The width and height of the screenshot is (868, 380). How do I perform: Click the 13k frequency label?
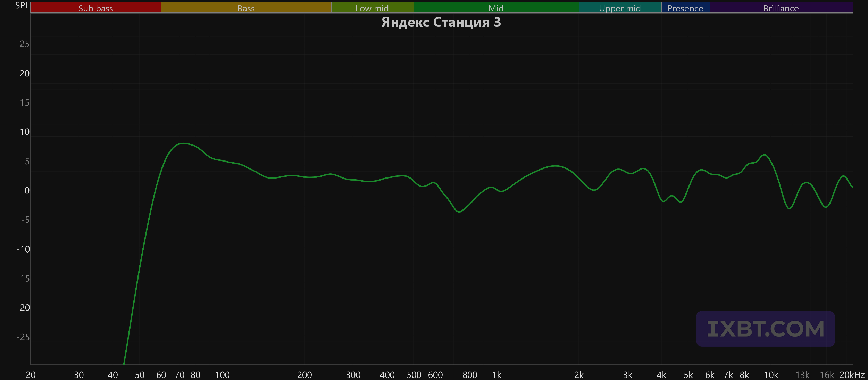point(802,375)
